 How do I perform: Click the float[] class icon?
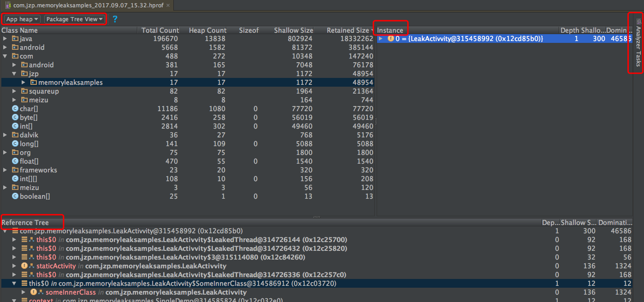[15, 161]
